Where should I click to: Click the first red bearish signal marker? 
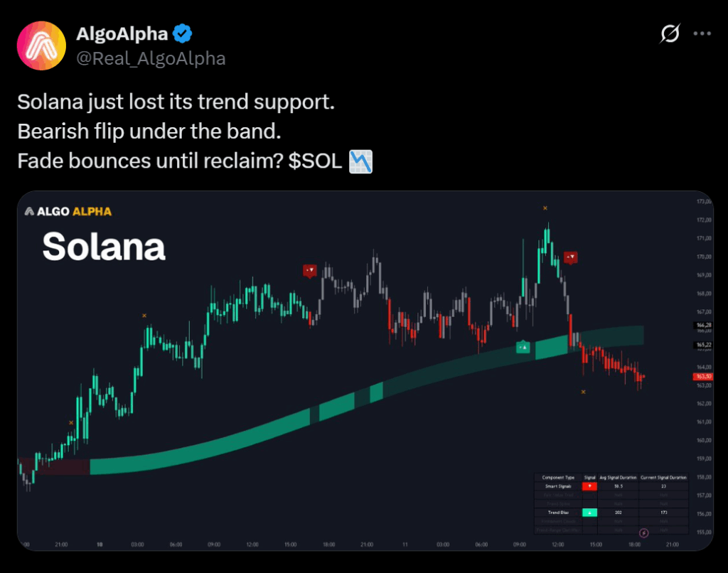[309, 270]
